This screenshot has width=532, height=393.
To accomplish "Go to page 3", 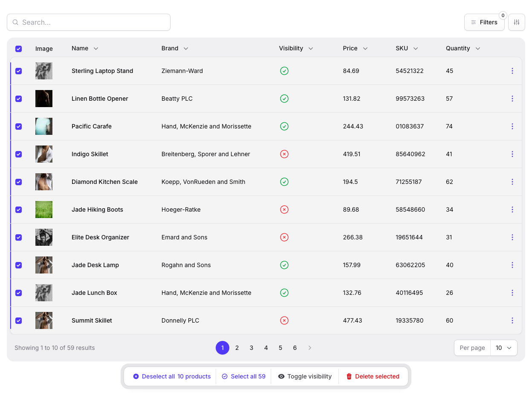I will 252,348.
